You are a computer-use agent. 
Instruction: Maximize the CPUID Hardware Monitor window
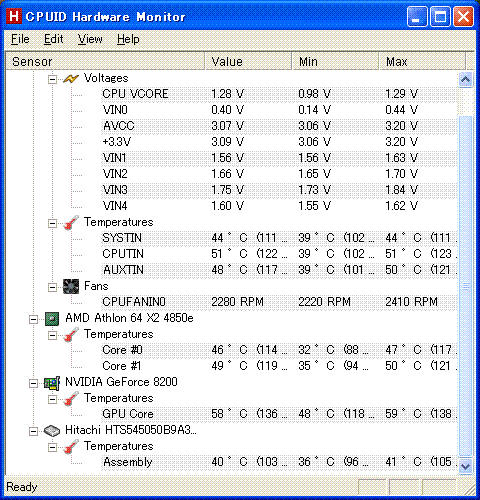pyautogui.click(x=440, y=16)
